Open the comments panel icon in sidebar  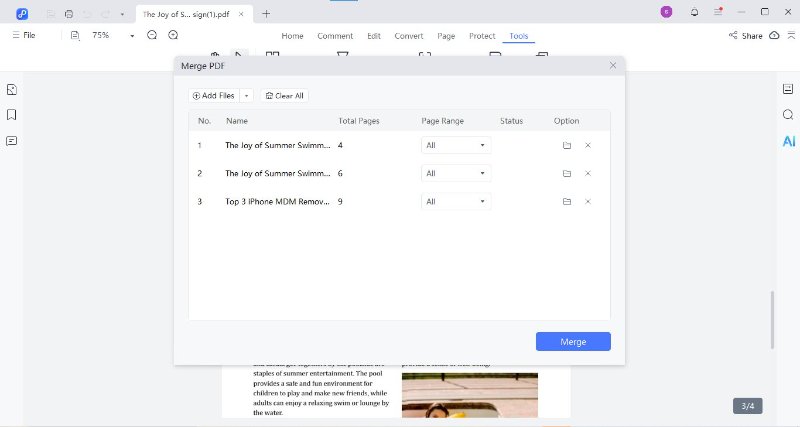(12, 141)
